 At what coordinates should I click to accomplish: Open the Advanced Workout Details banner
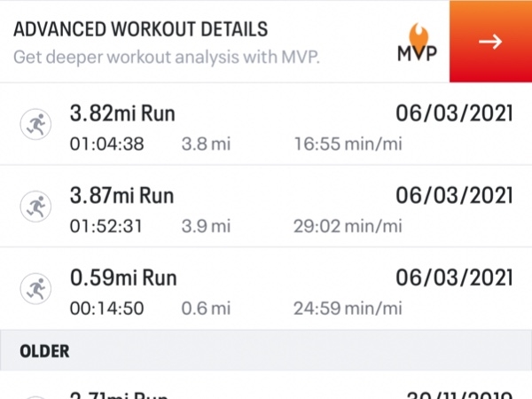point(266,42)
